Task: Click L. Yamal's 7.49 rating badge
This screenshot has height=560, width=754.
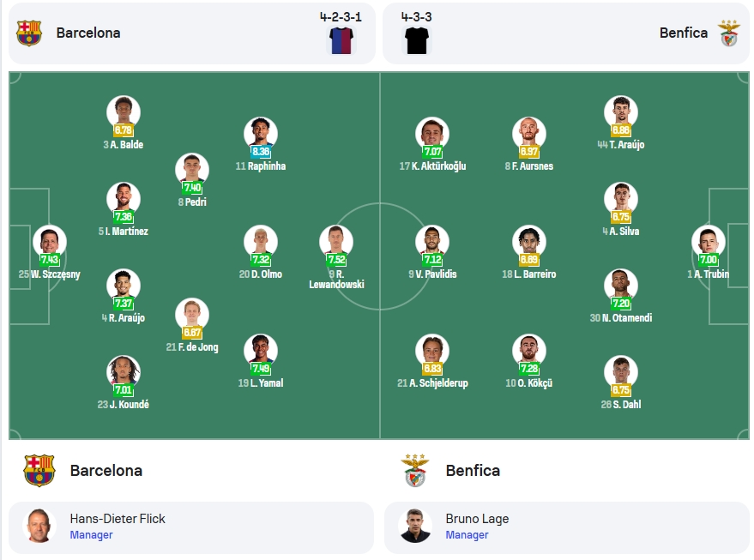Action: coord(261,369)
